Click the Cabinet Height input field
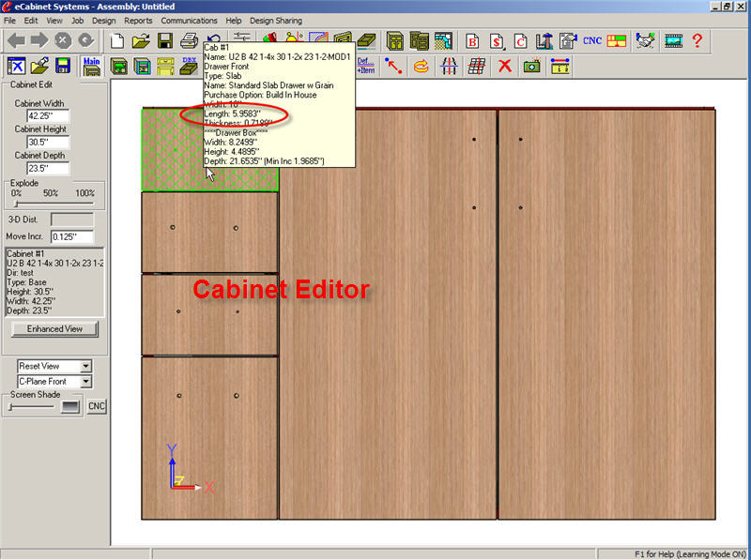 pos(48,143)
